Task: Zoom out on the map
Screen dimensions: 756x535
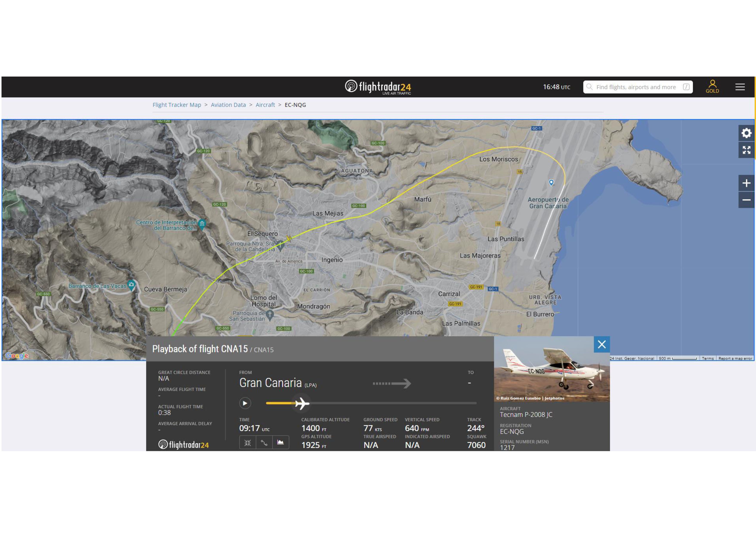Action: click(746, 200)
